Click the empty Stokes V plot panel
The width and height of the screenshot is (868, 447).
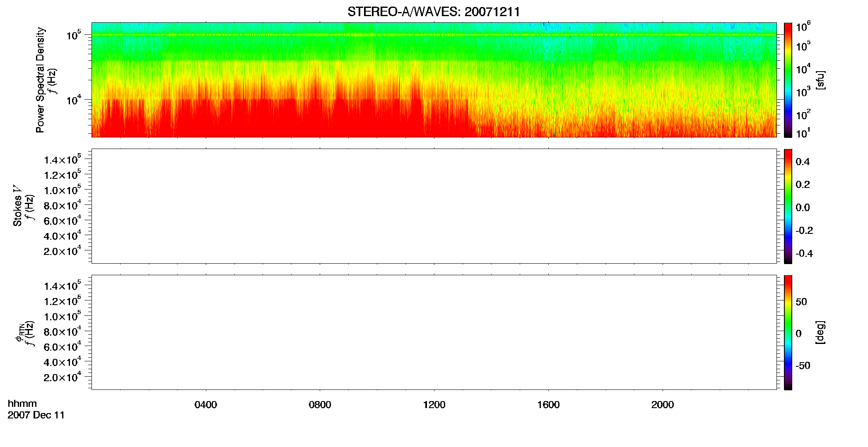(x=434, y=206)
